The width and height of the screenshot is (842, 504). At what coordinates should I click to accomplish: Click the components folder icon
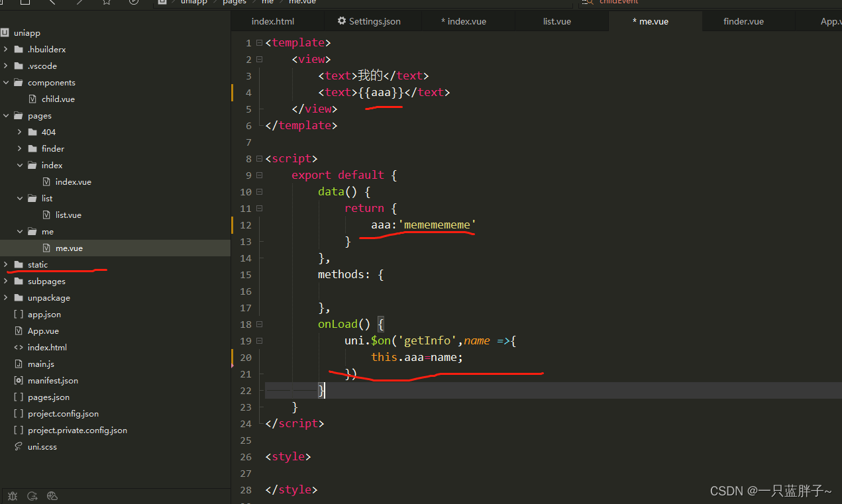pos(19,83)
